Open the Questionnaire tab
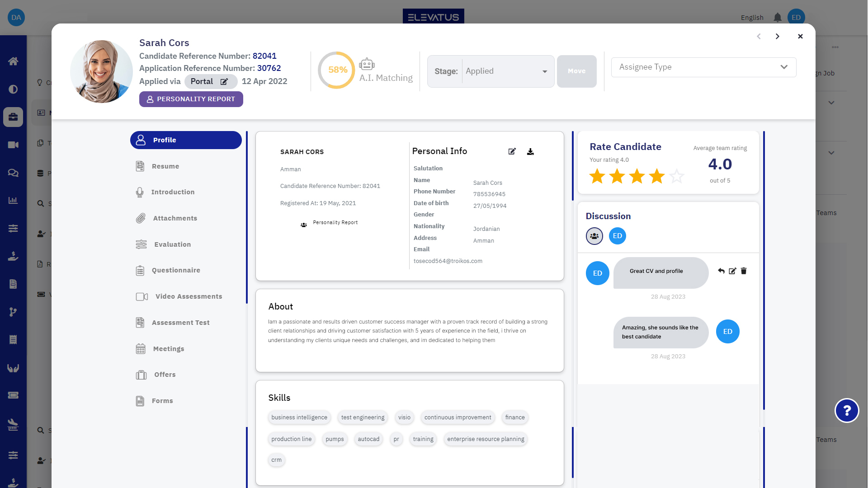 coord(176,270)
